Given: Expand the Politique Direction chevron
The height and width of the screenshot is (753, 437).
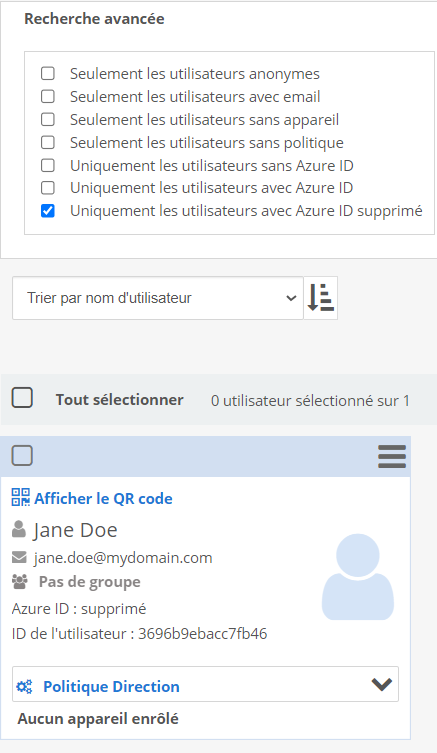Looking at the screenshot, I should 382,684.
